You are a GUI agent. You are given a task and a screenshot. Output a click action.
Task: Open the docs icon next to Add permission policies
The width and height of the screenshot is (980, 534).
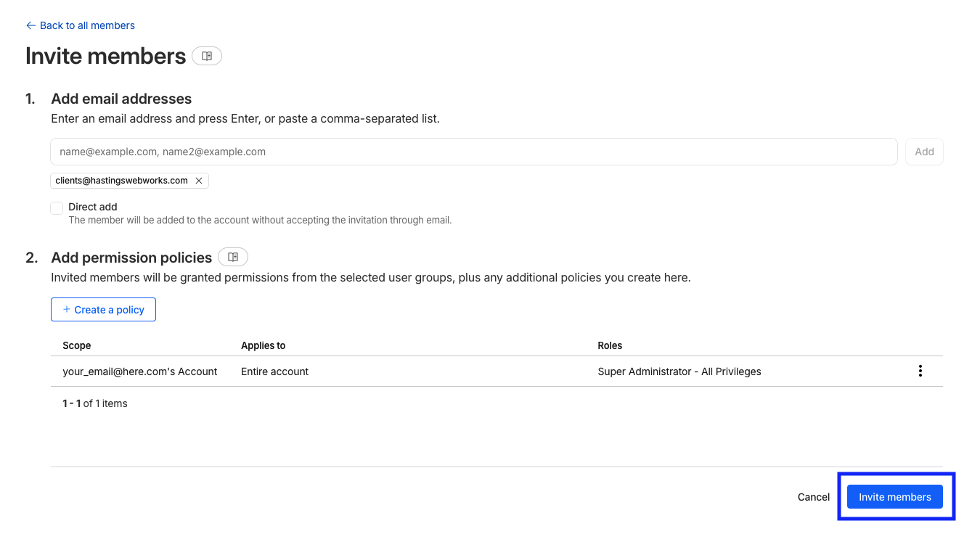pos(233,257)
